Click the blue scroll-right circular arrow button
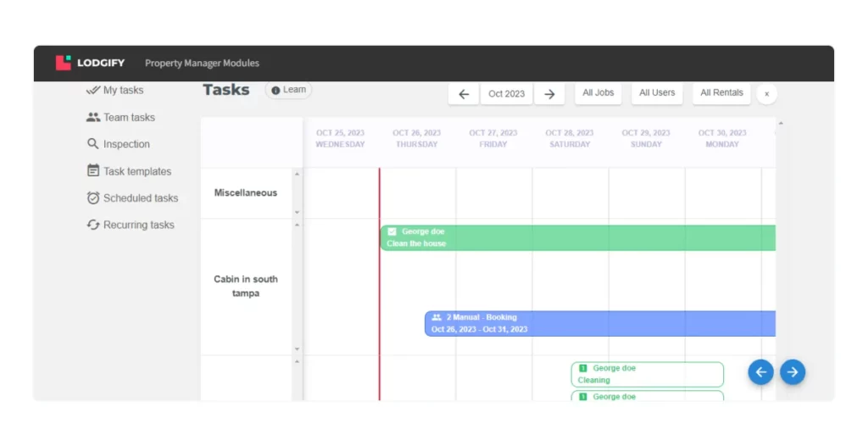 coord(793,372)
